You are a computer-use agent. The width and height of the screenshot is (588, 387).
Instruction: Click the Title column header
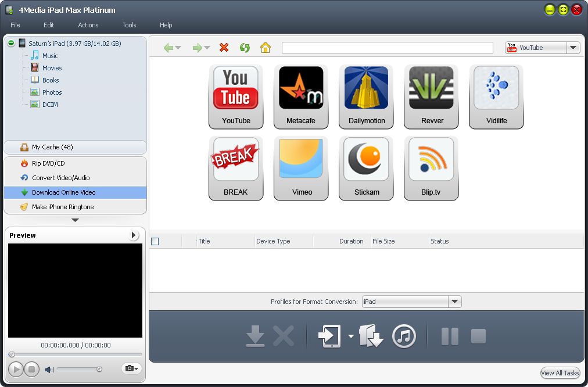[225, 242]
